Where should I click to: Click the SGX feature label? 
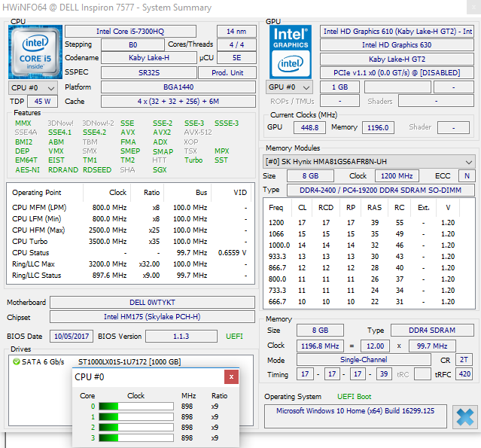(160, 170)
